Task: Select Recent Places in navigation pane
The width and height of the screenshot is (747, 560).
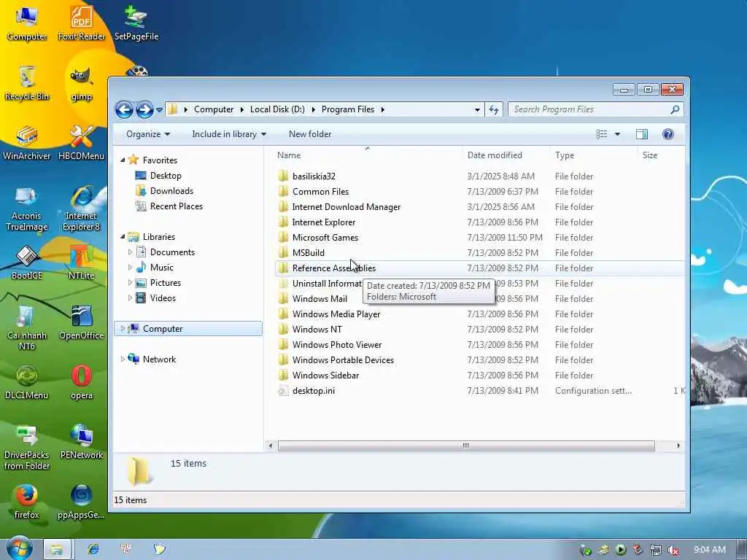Action: pos(176,206)
